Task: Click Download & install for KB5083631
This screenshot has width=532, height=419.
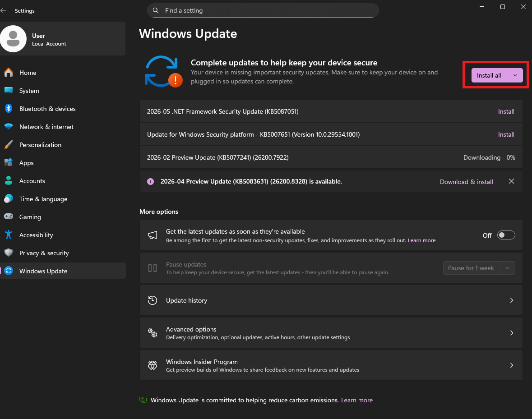Action: coord(466,182)
